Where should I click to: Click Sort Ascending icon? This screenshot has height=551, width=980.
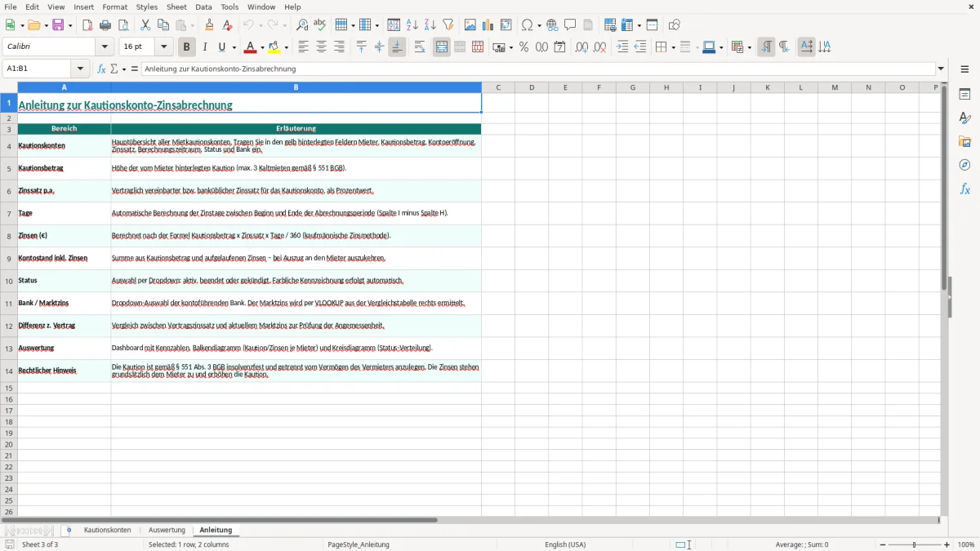click(412, 25)
